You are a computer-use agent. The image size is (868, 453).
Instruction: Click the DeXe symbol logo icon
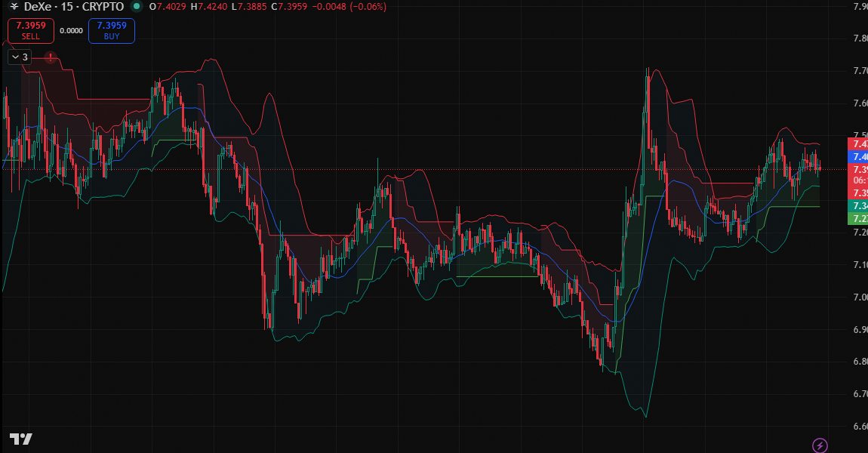click(14, 7)
